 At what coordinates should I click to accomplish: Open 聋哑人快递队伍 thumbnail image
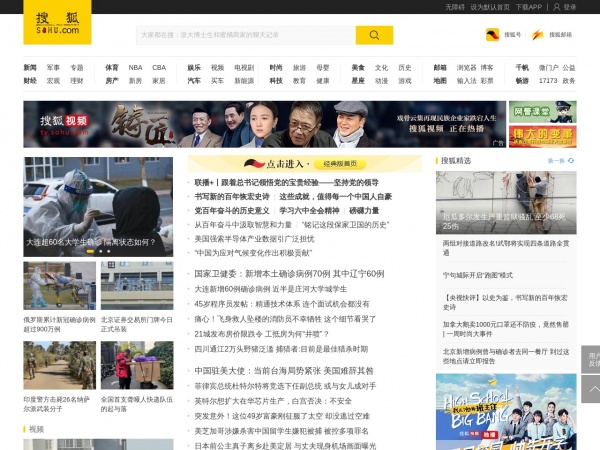(x=137, y=365)
